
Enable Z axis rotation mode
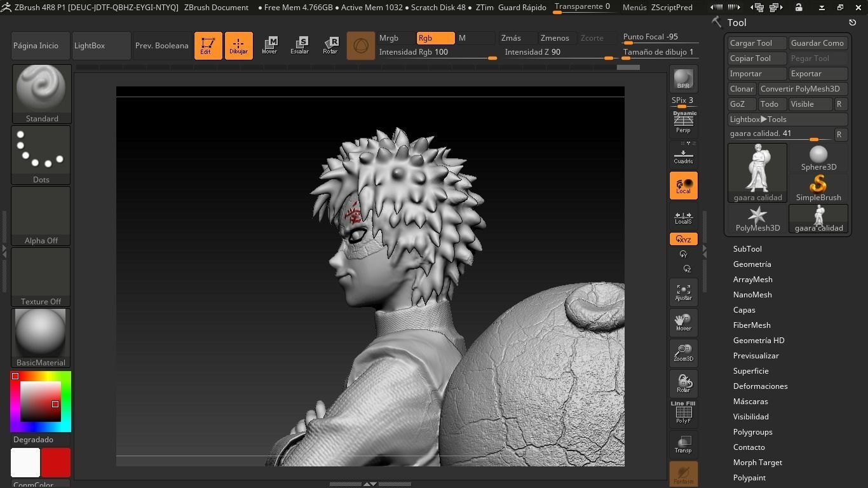click(x=687, y=269)
